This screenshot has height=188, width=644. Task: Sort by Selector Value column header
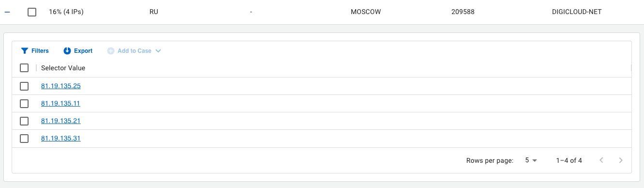(x=63, y=68)
